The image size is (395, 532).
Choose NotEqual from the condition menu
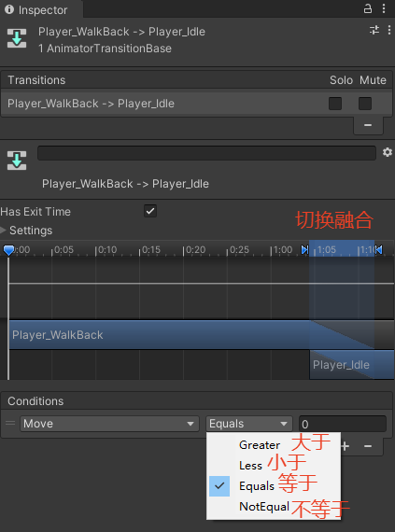tap(274, 507)
